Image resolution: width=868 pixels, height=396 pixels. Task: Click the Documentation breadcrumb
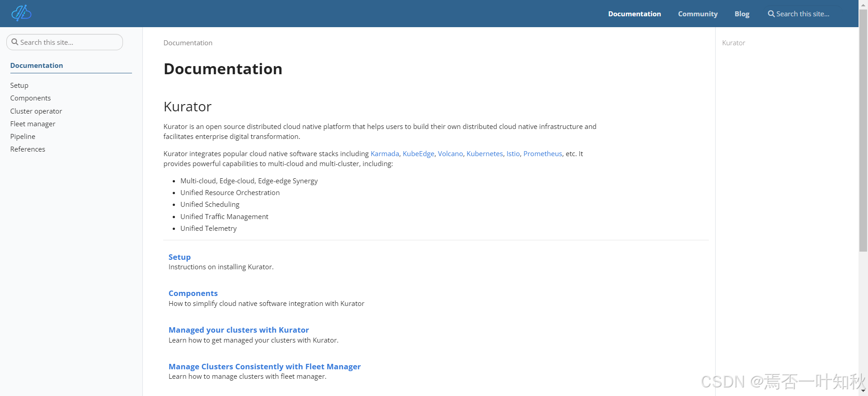pos(188,43)
